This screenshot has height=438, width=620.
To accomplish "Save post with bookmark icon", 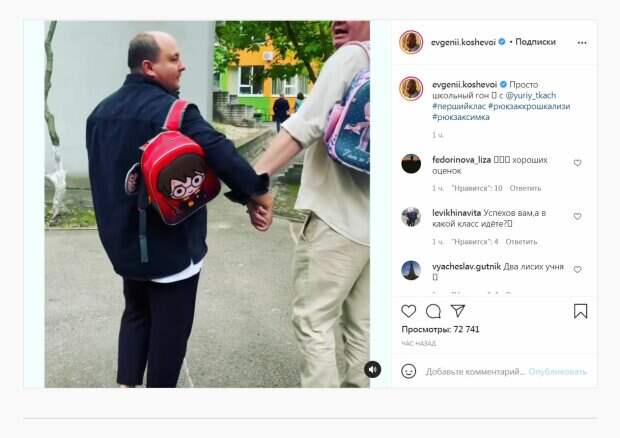I will 580,311.
